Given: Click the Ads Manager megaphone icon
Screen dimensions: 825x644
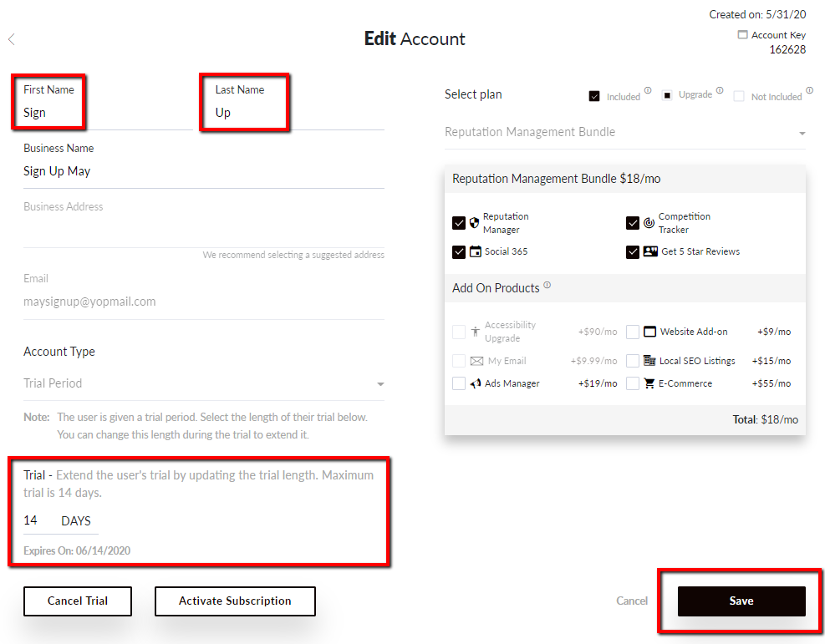Looking at the screenshot, I should tap(475, 383).
